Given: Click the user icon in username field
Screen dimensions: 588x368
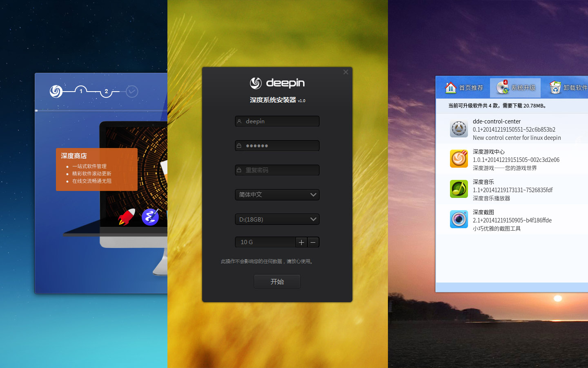Looking at the screenshot, I should [239, 121].
